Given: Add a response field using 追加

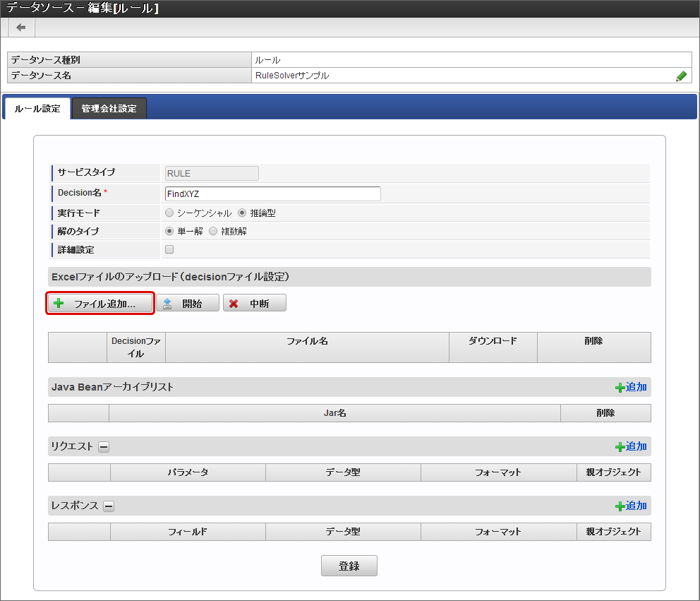Looking at the screenshot, I should click(x=631, y=506).
